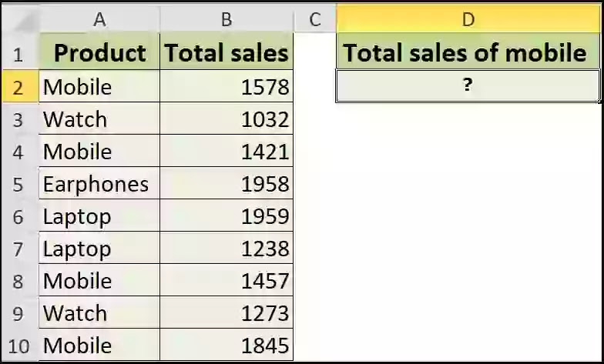Select the Earphones cell
The width and height of the screenshot is (604, 364).
99,183
